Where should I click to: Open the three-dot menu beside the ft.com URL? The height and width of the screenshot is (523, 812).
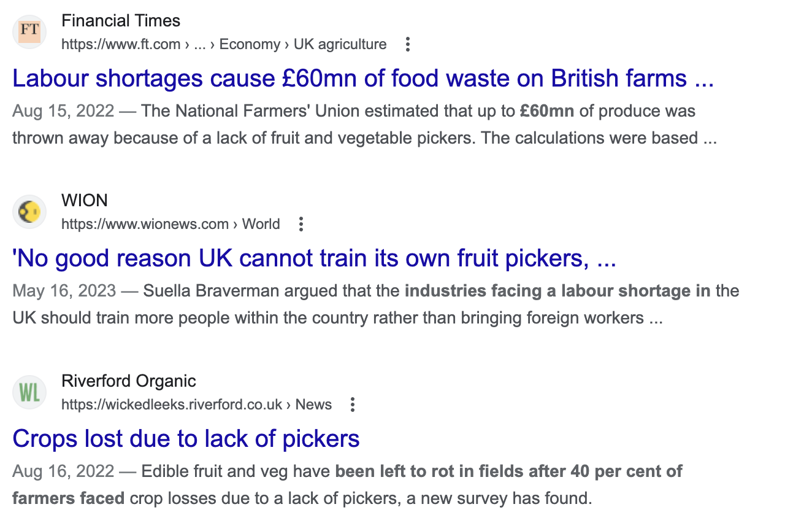[407, 44]
